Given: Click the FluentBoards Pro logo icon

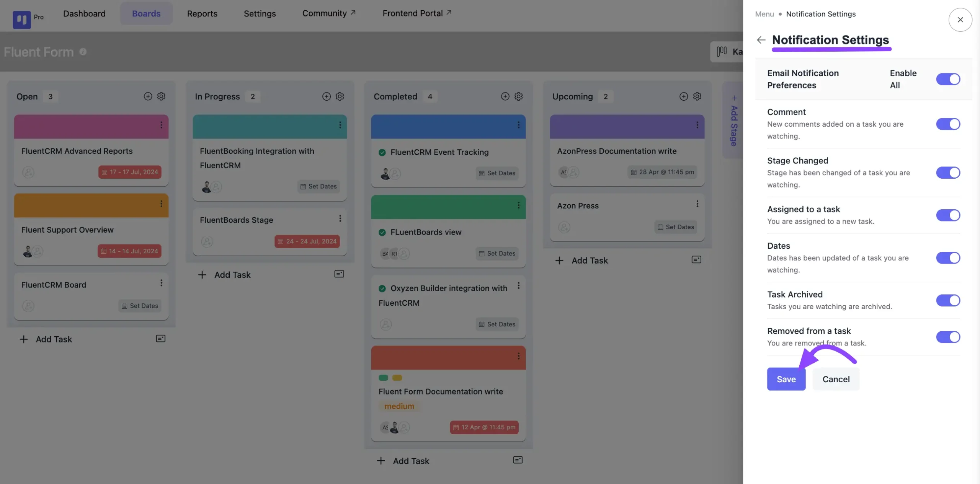Looking at the screenshot, I should pos(21,20).
